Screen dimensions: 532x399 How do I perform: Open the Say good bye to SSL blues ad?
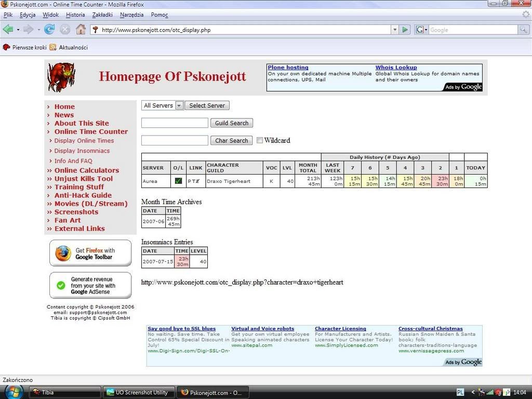coord(181,328)
